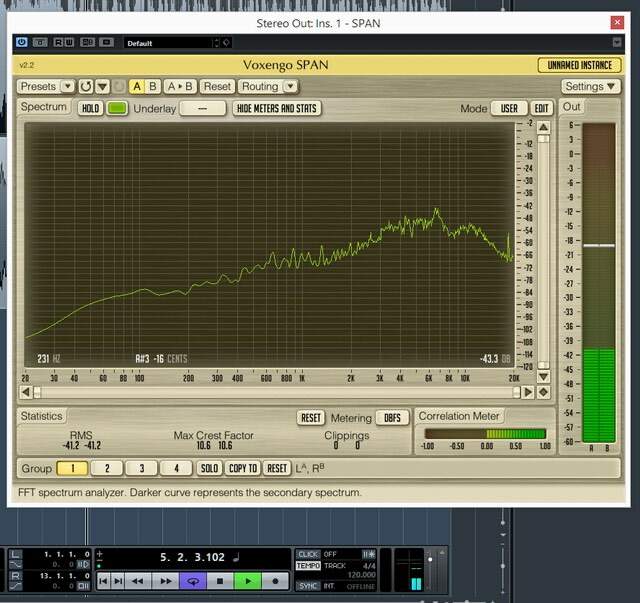Select the A state slot
The width and height of the screenshot is (640, 603).
pyautogui.click(x=137, y=87)
